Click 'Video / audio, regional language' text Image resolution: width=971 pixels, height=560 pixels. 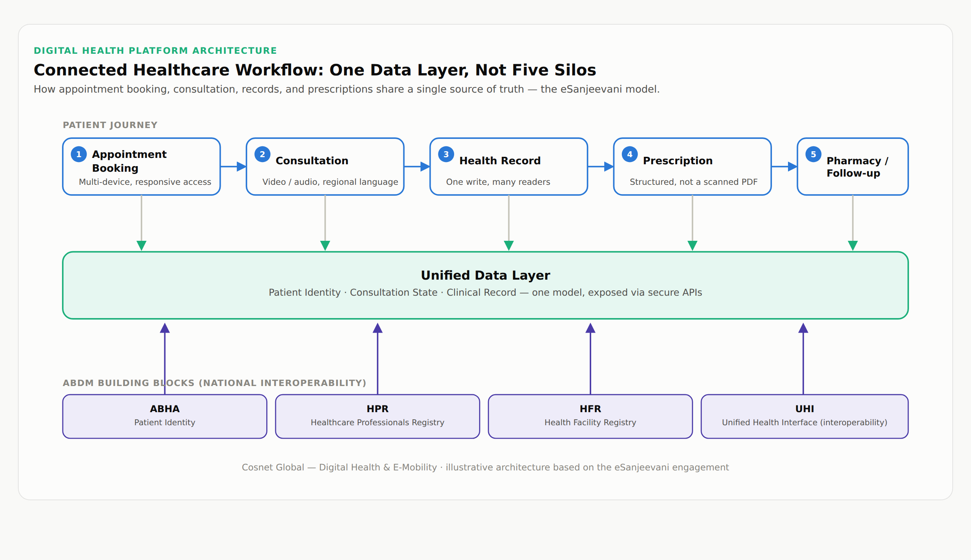330,182
